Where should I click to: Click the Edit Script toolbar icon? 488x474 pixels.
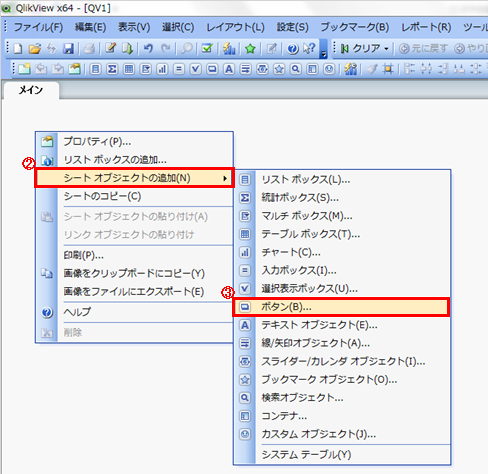click(x=110, y=49)
